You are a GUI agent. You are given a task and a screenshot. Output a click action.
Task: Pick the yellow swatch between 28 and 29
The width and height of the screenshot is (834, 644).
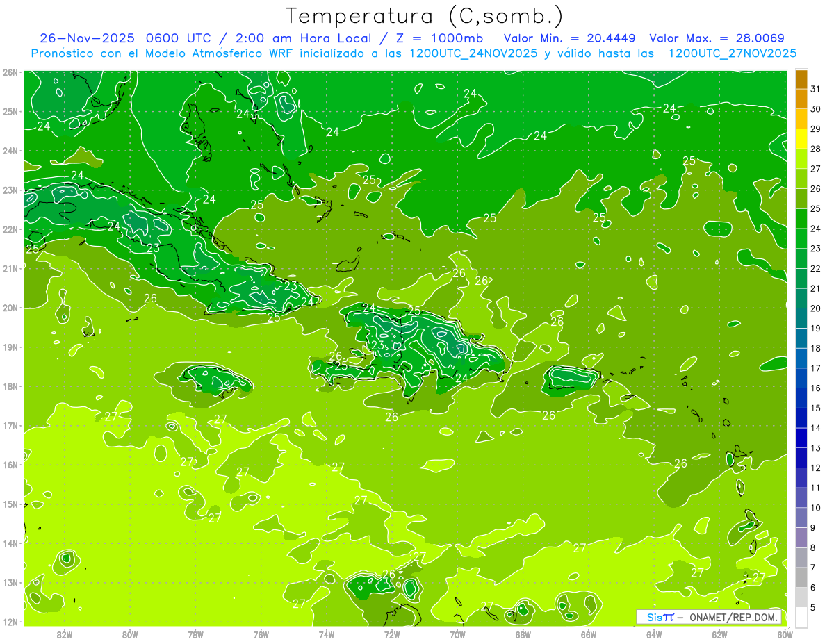tap(801, 139)
